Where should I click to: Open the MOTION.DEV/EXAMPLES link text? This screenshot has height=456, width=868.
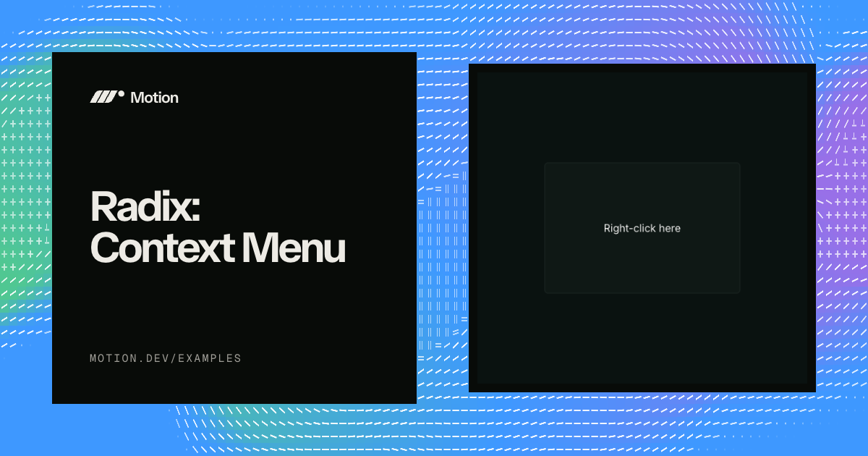pos(166,358)
